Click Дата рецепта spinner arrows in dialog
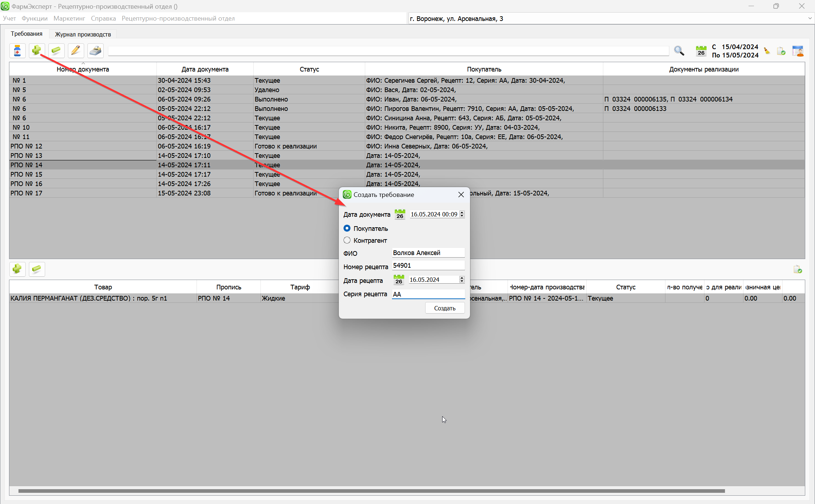 pos(462,280)
